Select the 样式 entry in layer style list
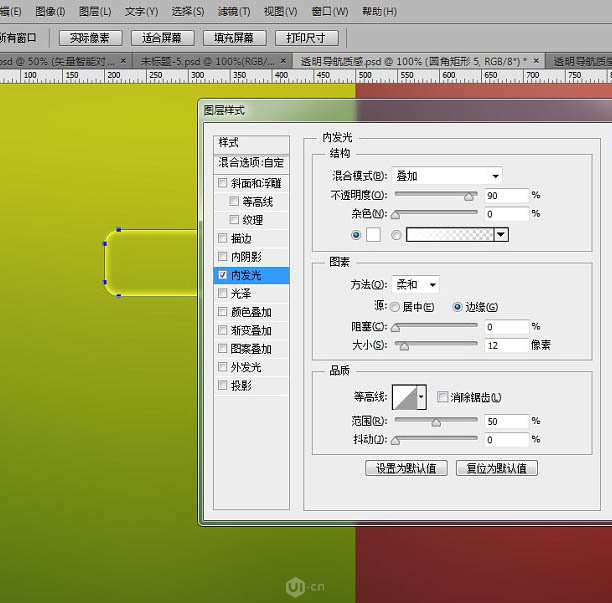612x603 pixels. 251,143
